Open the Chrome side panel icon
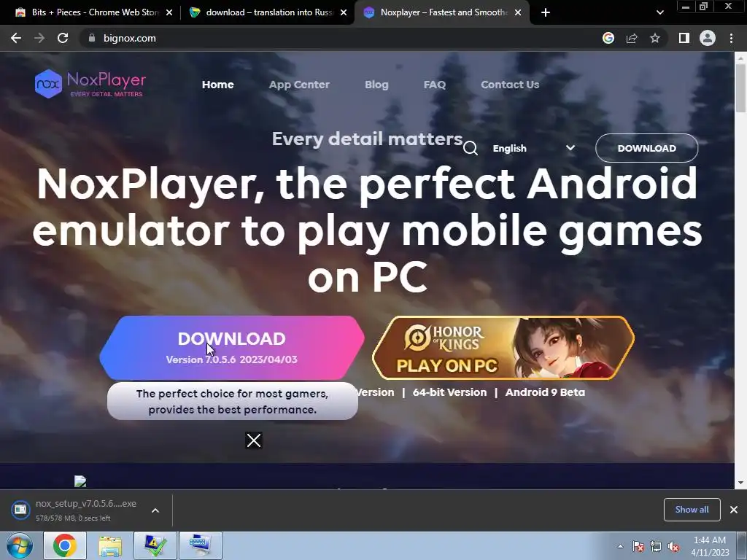 684,38
